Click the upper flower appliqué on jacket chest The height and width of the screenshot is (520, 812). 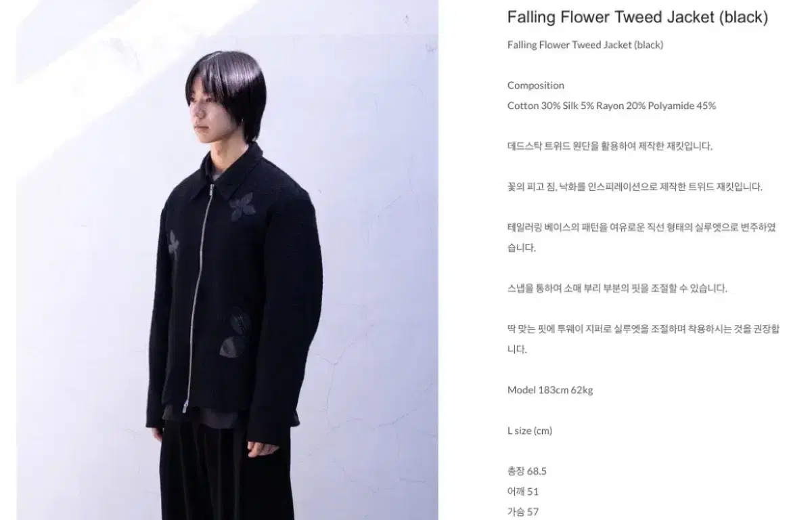pos(242,206)
